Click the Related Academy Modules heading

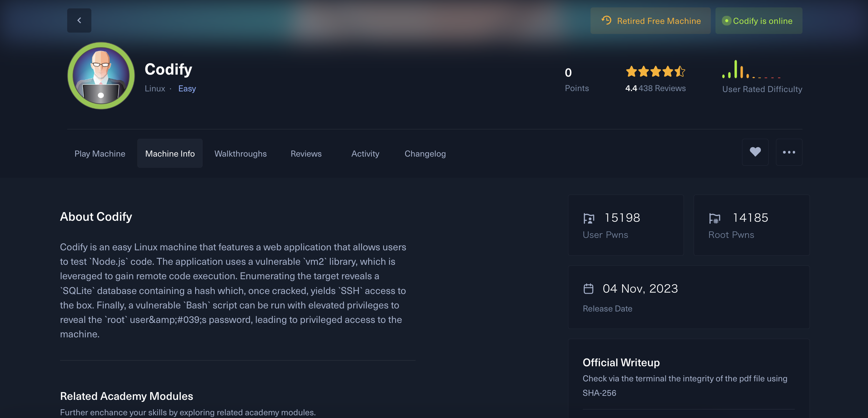126,396
